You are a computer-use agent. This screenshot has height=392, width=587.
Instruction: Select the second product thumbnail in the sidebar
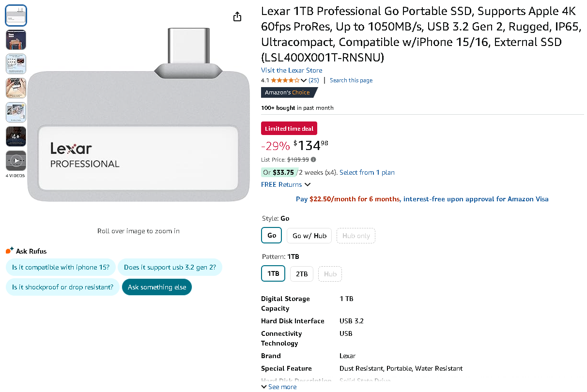(16, 39)
